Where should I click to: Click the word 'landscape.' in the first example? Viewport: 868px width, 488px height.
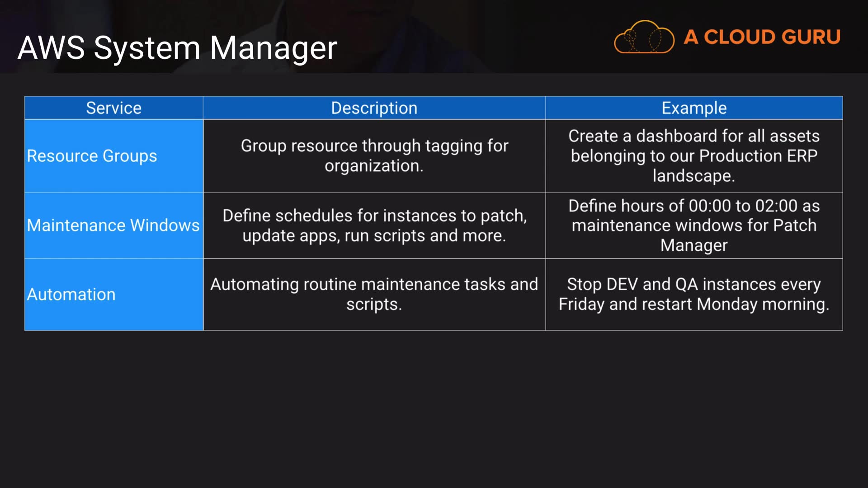tap(693, 176)
